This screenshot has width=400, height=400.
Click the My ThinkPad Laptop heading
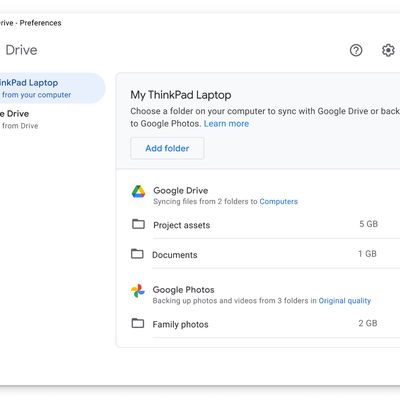coord(181,95)
